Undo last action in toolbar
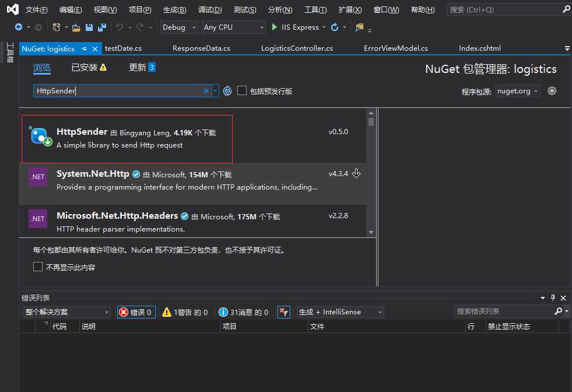The height and width of the screenshot is (392, 572). click(x=120, y=27)
